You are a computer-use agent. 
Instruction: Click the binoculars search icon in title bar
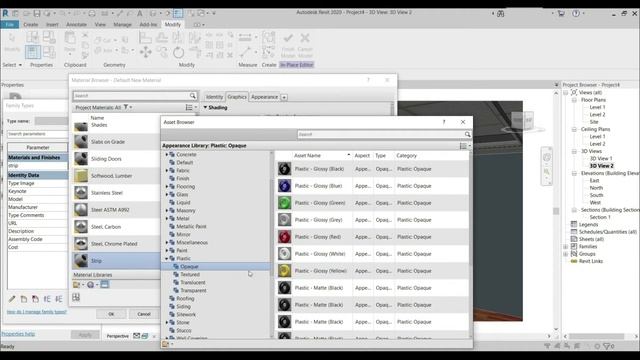[x=500, y=13]
